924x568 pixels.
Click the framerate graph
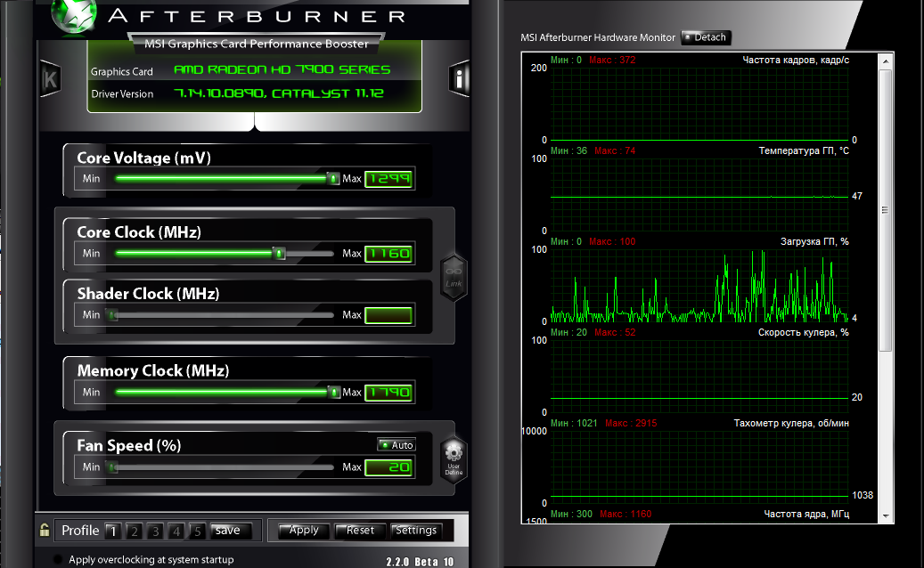pyautogui.click(x=699, y=103)
